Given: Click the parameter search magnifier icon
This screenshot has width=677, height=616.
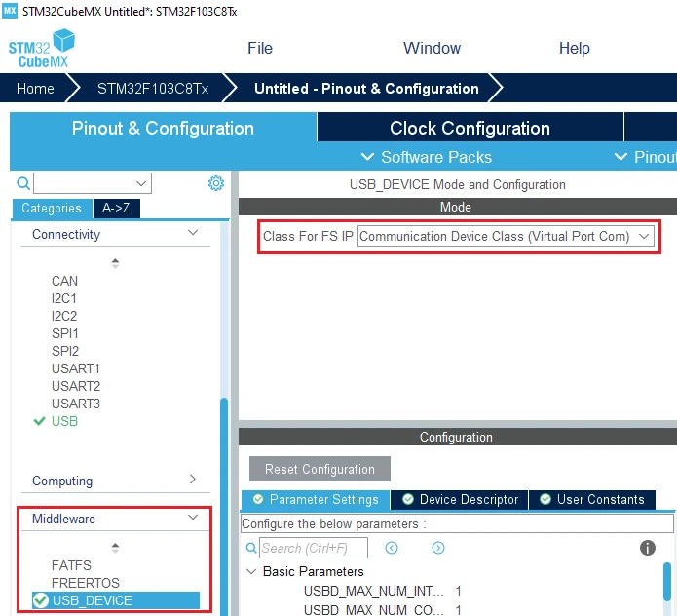Looking at the screenshot, I should [x=251, y=548].
